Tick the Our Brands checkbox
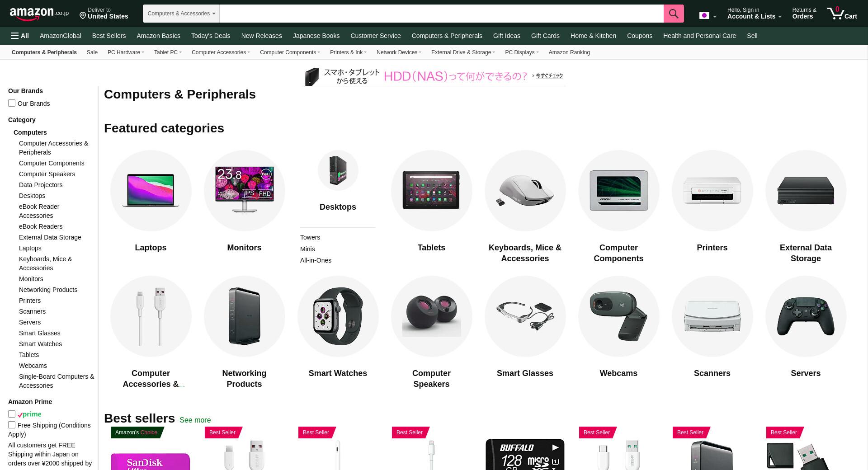Viewport: 868px width, 470px height. click(x=12, y=103)
